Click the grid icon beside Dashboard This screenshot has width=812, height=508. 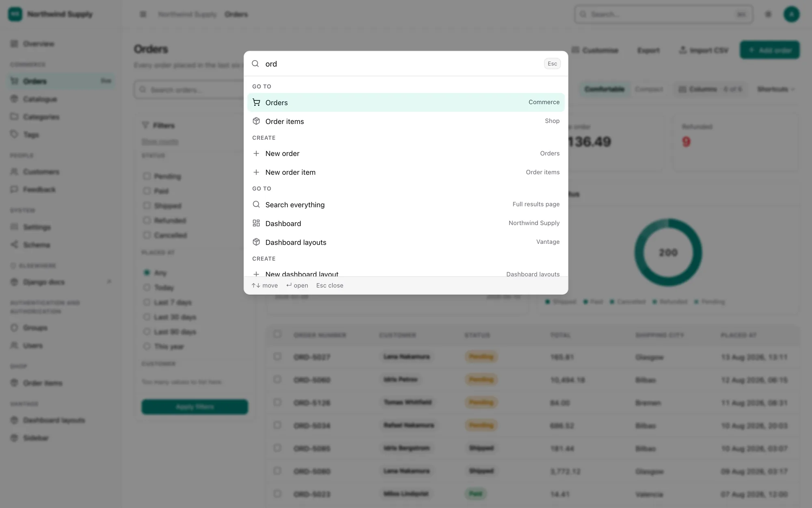(256, 223)
